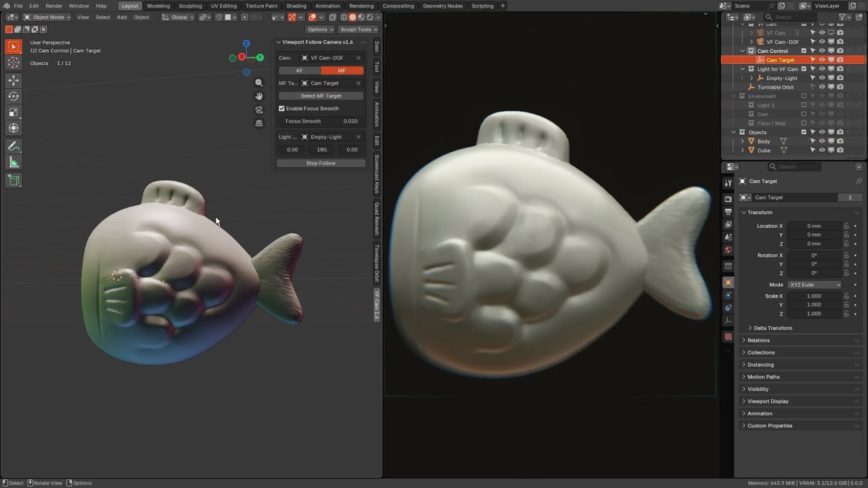The height and width of the screenshot is (488, 868).
Task: Select the Rotate tool
Action: (13, 96)
